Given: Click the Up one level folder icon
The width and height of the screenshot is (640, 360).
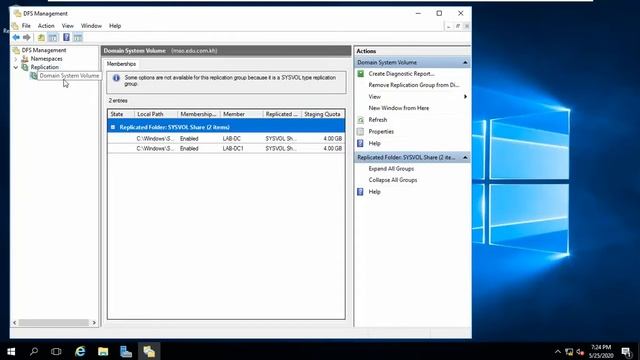Looking at the screenshot, I should (x=41, y=38).
